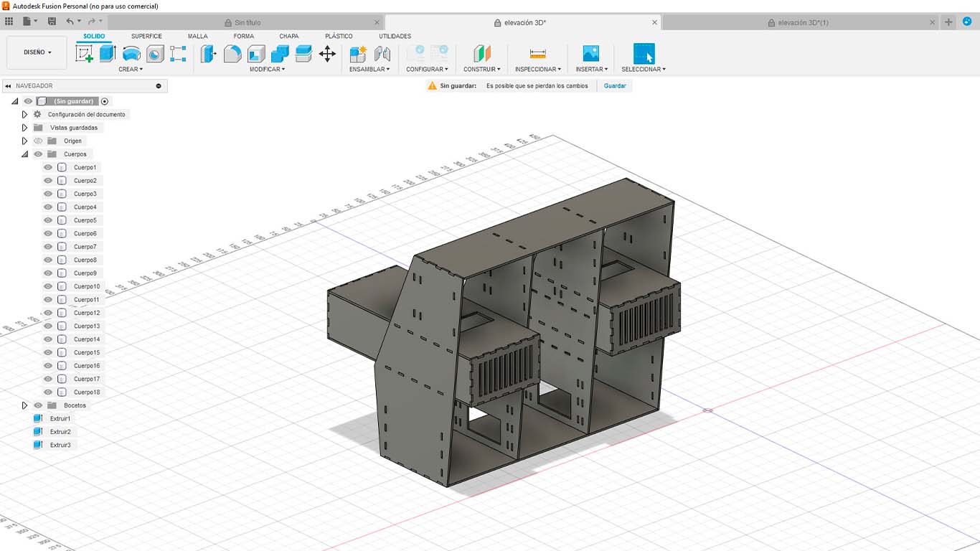Switch to the UTILIDADES tab

[x=395, y=36]
